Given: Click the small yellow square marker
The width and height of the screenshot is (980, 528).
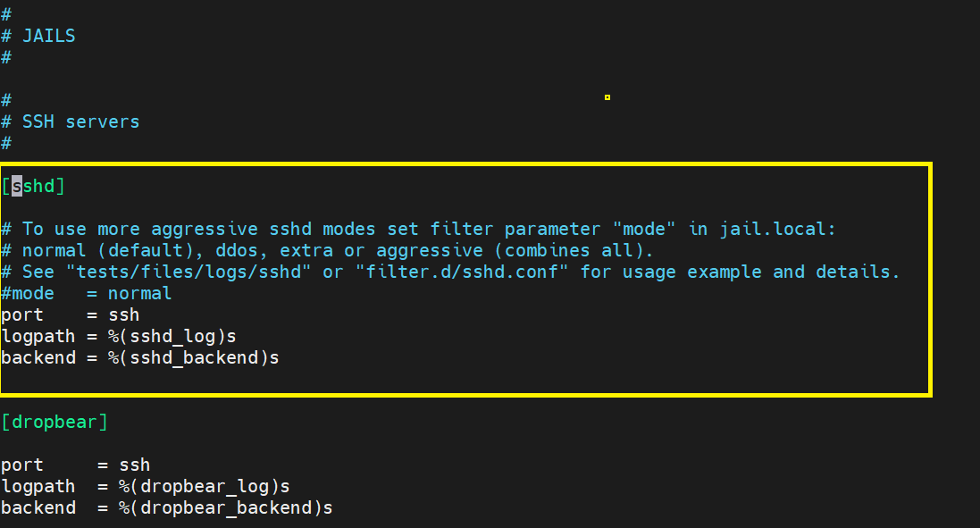Looking at the screenshot, I should (607, 97).
